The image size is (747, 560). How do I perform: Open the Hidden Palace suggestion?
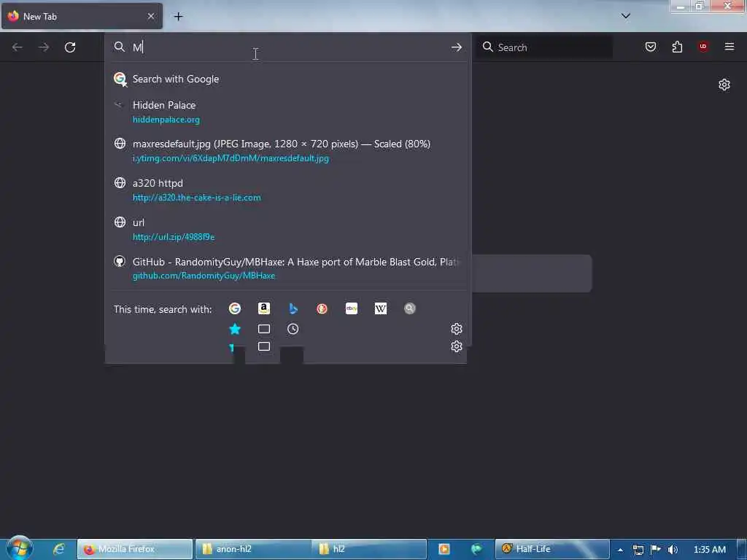pyautogui.click(x=287, y=112)
